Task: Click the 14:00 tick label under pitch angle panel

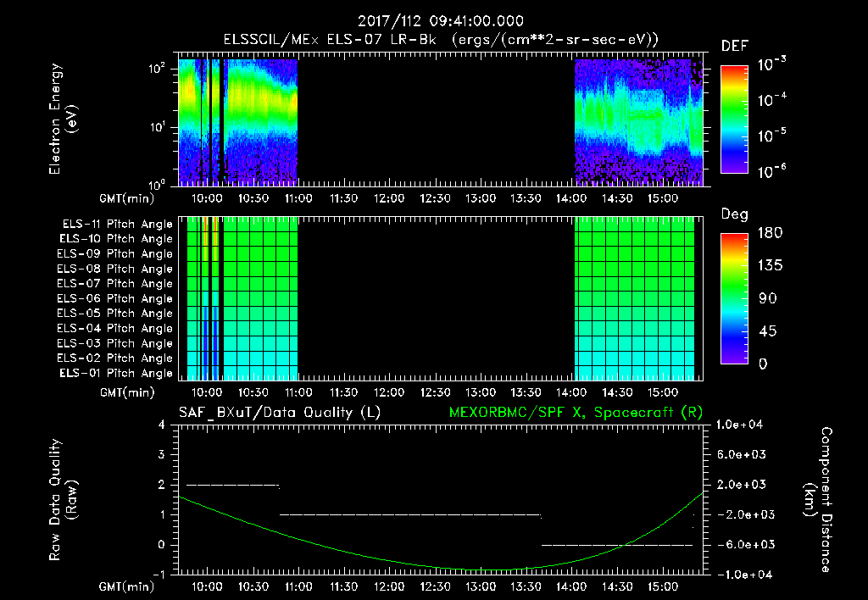Action: pos(571,392)
